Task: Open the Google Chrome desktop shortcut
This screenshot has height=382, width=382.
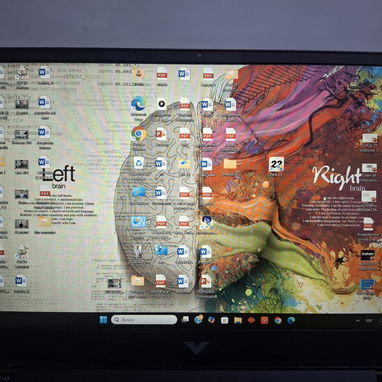Action: point(139,134)
